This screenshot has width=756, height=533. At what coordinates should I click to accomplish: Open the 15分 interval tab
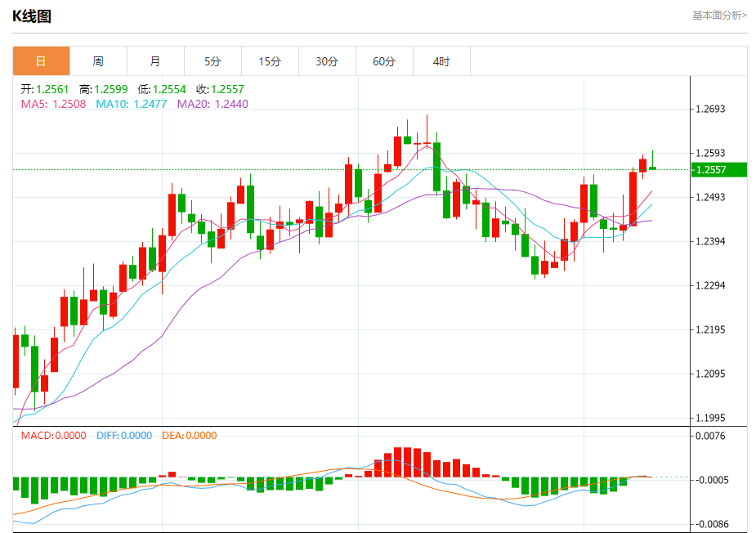[x=270, y=61]
